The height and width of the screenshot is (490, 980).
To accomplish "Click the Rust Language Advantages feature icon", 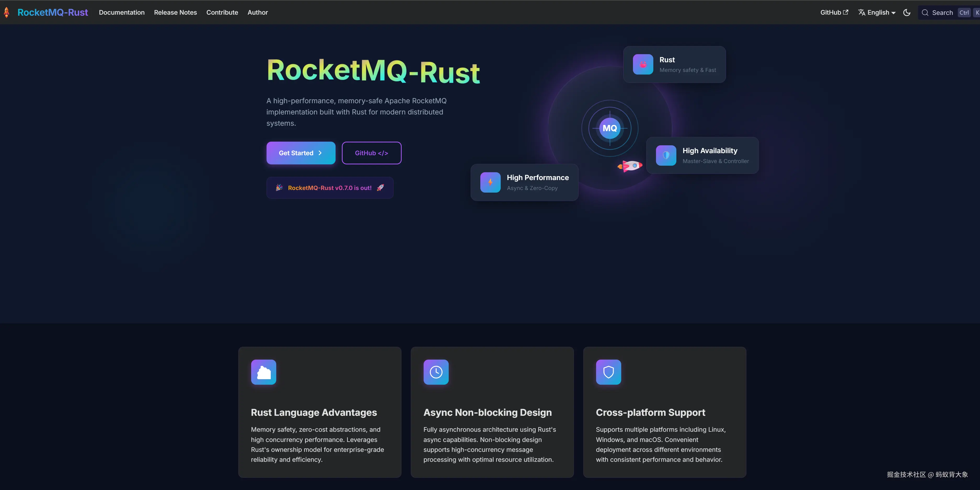I will tap(264, 372).
